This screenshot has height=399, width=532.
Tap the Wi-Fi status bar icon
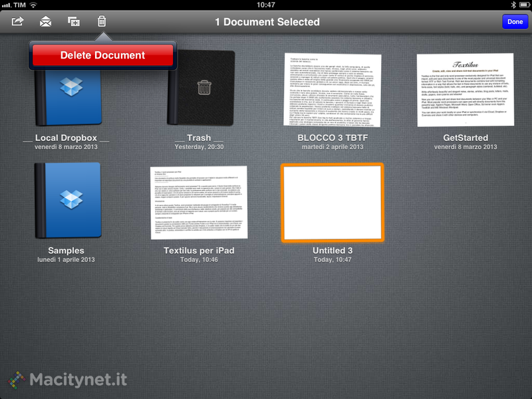tap(33, 5)
